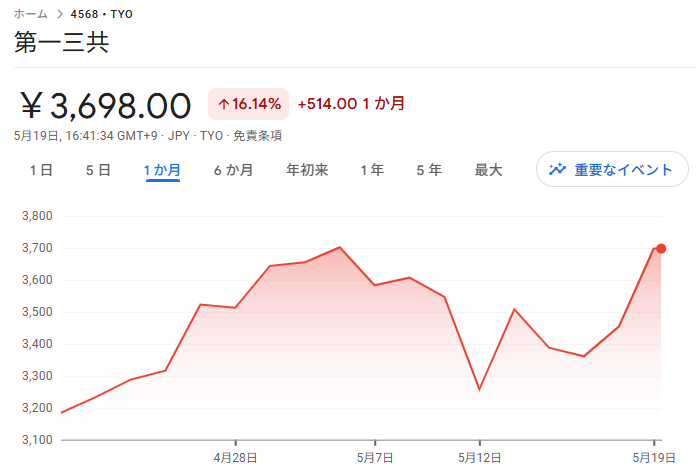Select the 1か月 time range tab

point(162,170)
